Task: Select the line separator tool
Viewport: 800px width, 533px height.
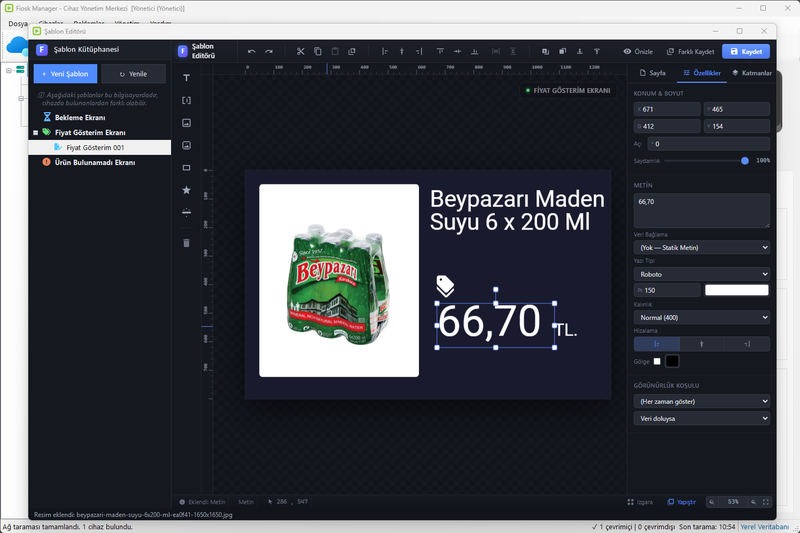Action: click(187, 213)
